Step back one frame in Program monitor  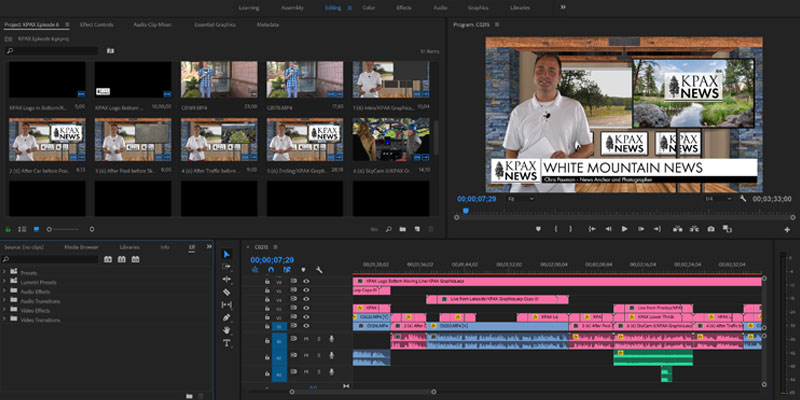tap(608, 229)
